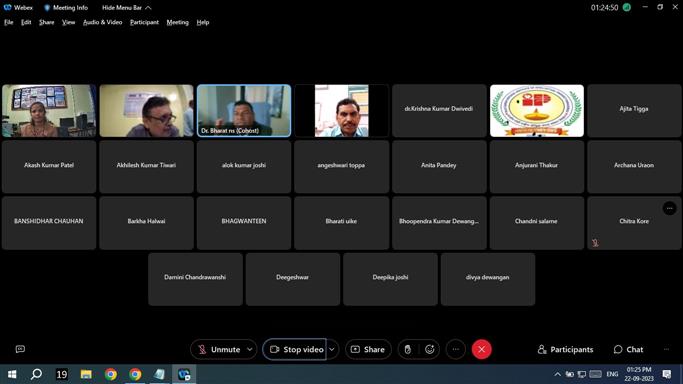This screenshot has width=683, height=384.
Task: Open the Chat panel
Action: click(628, 350)
